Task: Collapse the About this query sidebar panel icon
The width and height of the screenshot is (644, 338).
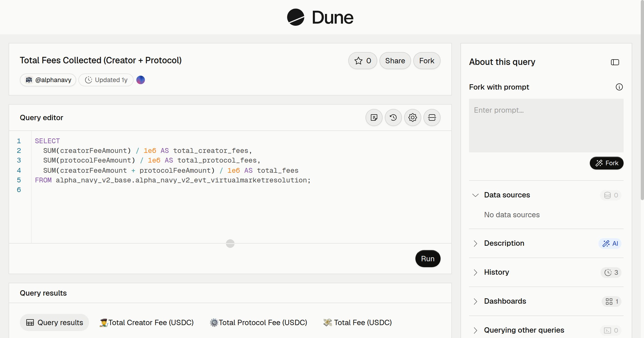Action: [x=615, y=62]
